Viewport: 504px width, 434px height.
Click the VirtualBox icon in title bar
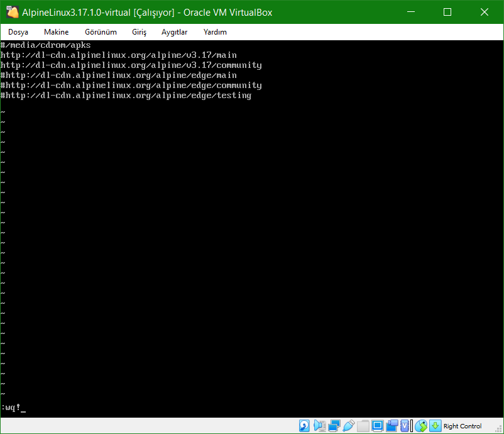coord(12,12)
